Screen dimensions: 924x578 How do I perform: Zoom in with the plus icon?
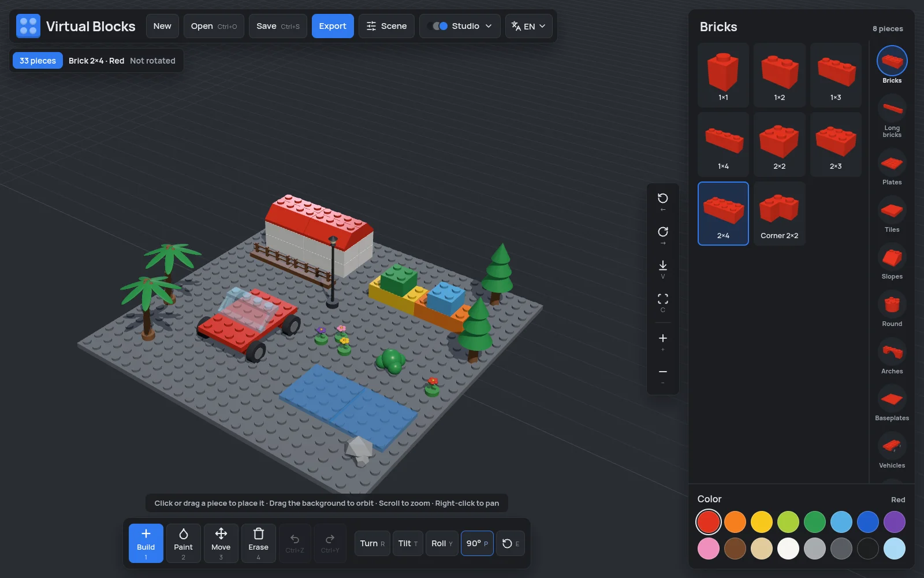tap(663, 342)
